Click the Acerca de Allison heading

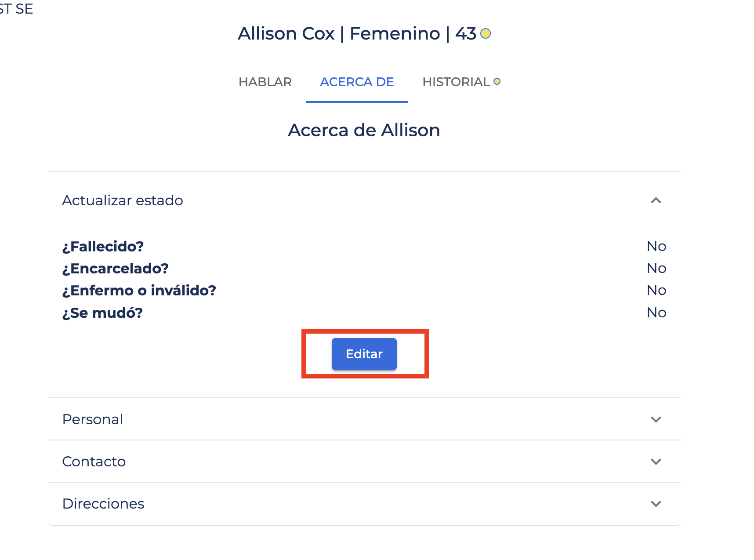(x=364, y=130)
